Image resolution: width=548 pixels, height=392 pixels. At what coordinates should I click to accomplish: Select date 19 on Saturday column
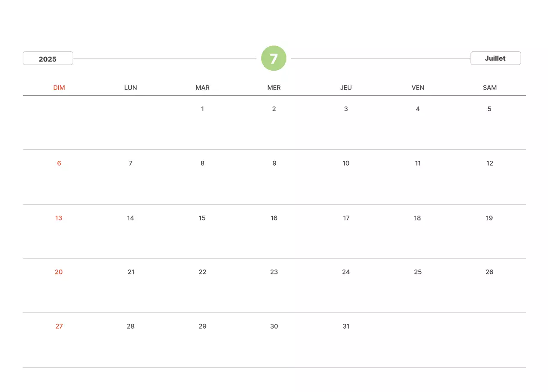point(489,218)
